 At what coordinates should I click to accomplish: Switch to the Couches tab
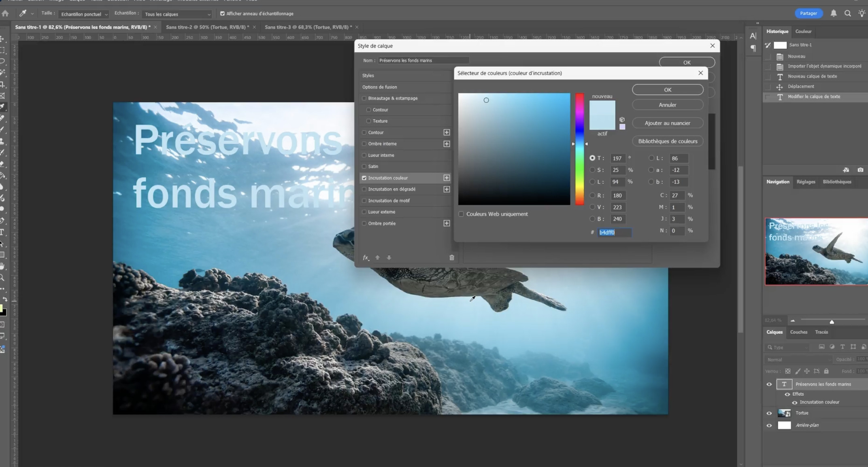[x=798, y=332]
